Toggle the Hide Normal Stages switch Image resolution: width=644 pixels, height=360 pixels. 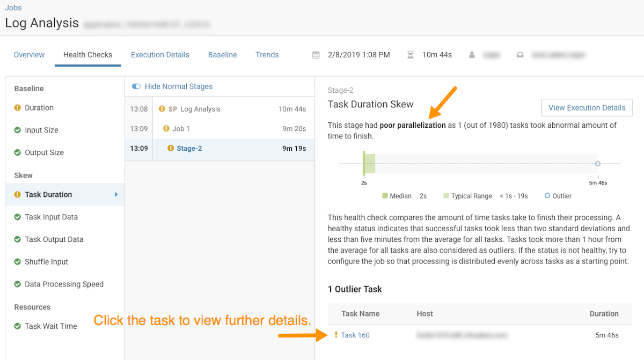(136, 86)
